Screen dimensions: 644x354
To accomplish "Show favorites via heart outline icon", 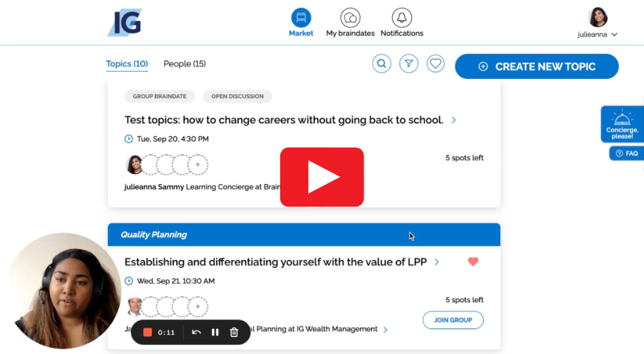I will click(435, 64).
